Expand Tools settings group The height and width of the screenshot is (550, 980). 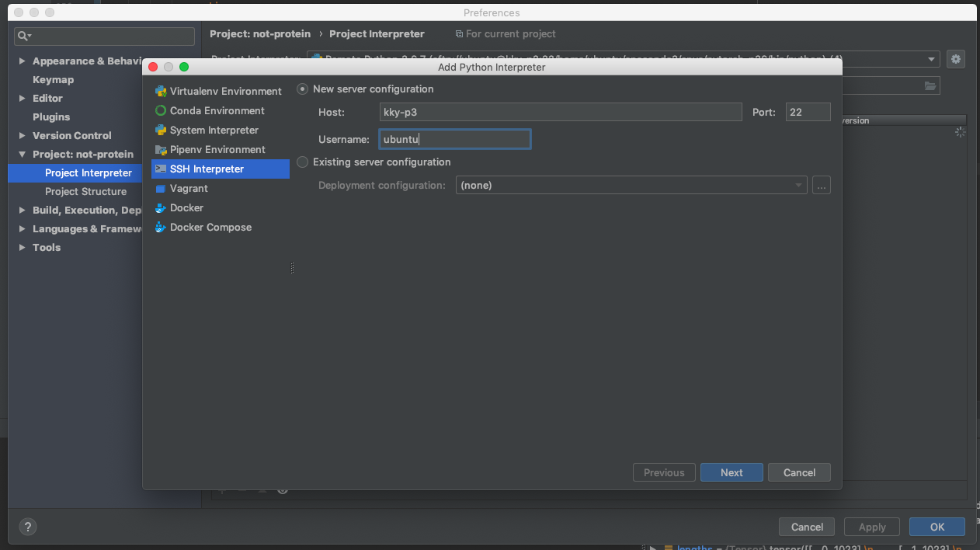22,247
